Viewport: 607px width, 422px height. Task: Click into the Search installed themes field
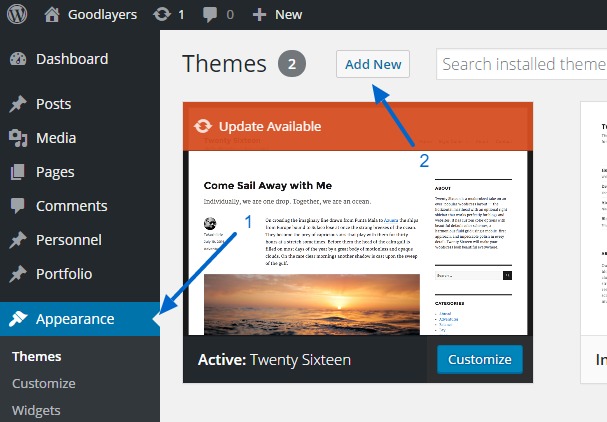click(x=522, y=64)
